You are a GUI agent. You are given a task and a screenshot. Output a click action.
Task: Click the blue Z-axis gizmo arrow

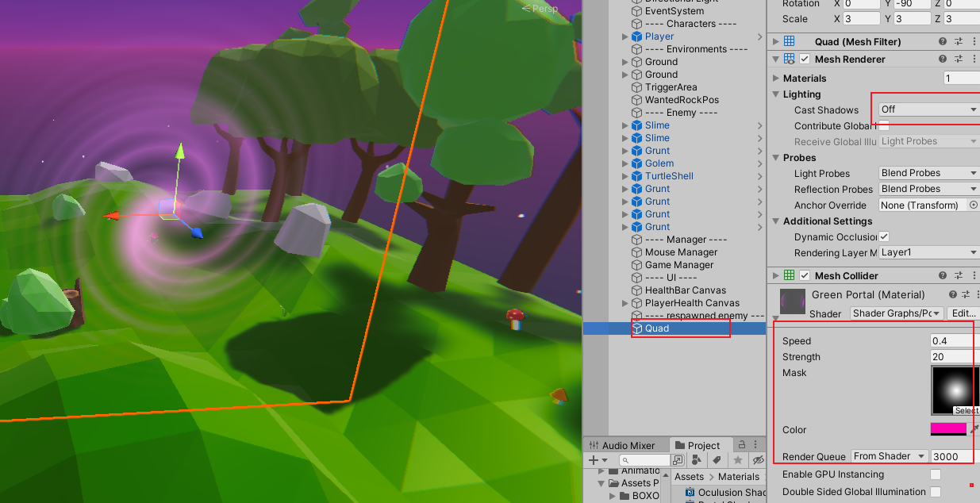pos(196,232)
